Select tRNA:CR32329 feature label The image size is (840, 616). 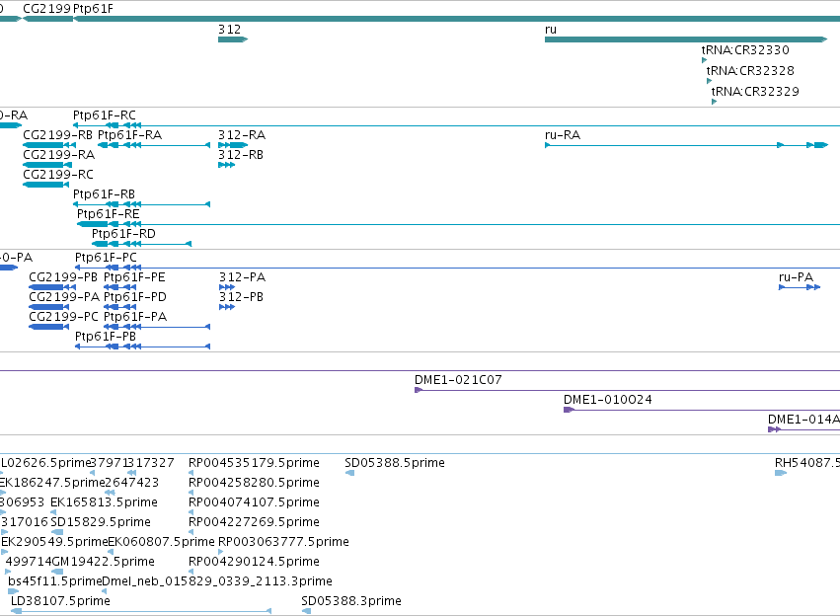click(755, 91)
